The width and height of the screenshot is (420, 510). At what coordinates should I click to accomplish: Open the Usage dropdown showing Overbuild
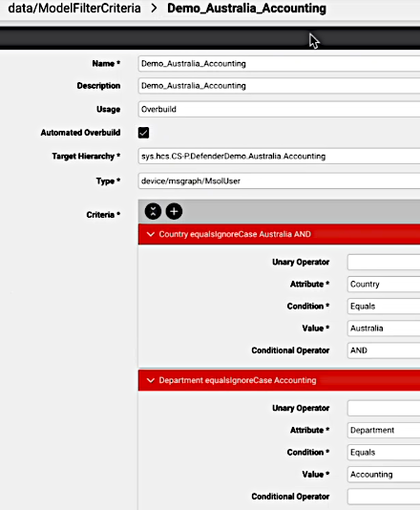[279, 109]
